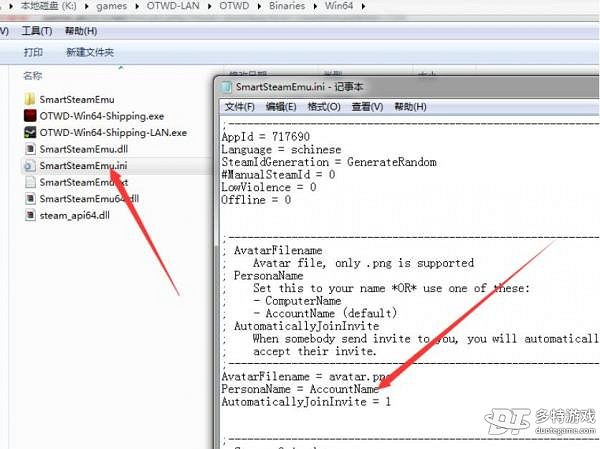This screenshot has width=600, height=449.
Task: Sort files by 名称 column header
Action: coord(33,75)
